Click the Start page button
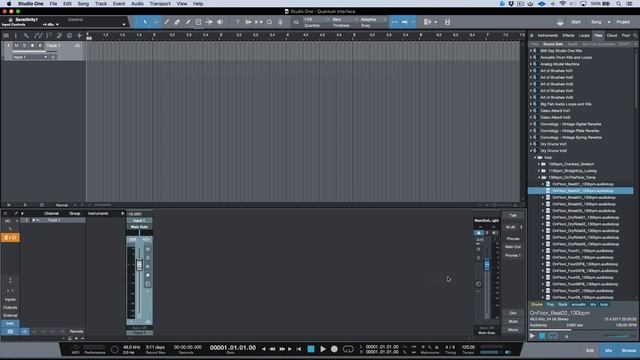The image size is (640, 360). 576,22
